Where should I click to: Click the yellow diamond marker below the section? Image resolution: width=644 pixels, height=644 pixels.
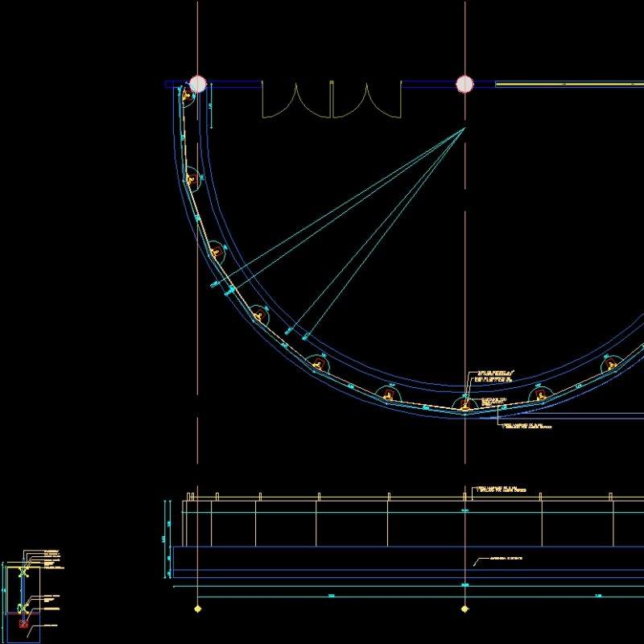pyautogui.click(x=465, y=610)
